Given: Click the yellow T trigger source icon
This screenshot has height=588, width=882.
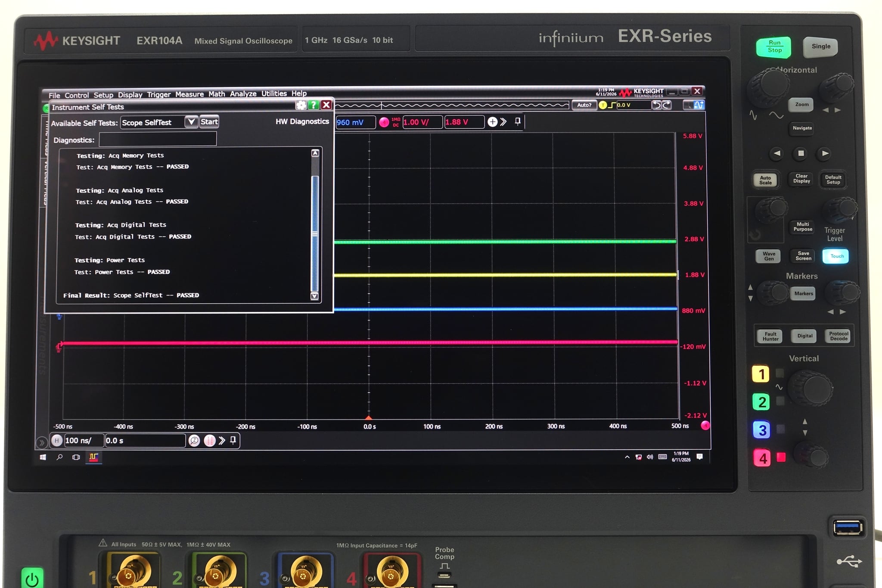Looking at the screenshot, I should pyautogui.click(x=602, y=105).
